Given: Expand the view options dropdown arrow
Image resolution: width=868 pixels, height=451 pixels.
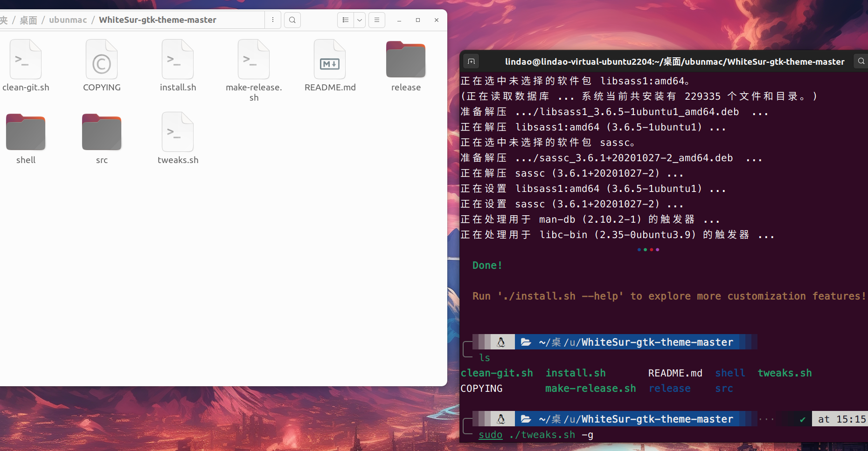Looking at the screenshot, I should tap(360, 20).
